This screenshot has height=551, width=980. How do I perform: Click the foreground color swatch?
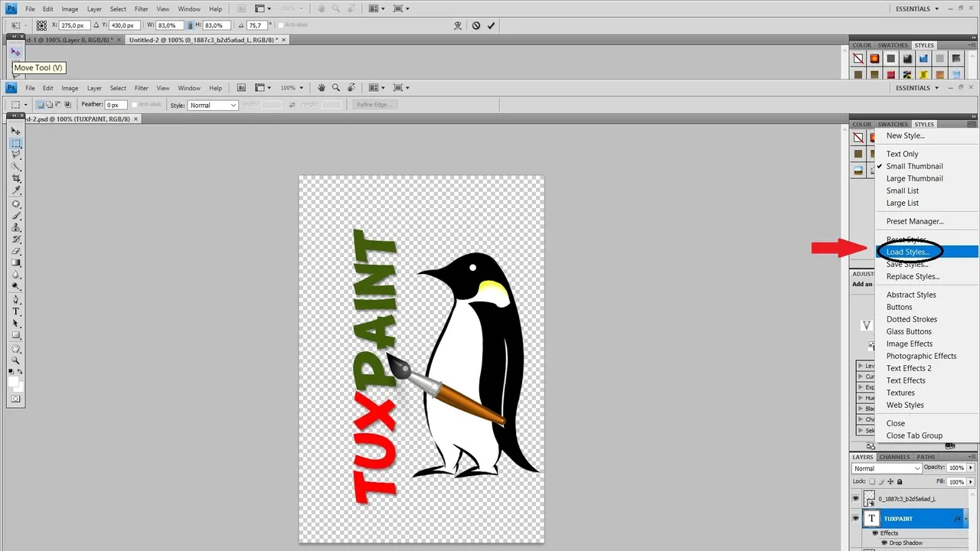point(13,381)
